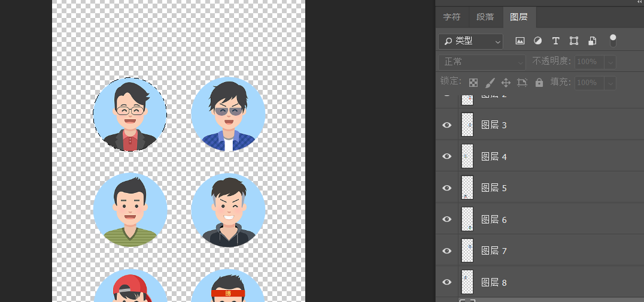Click the avatar with sunglasses and blue plaid shirt

point(228,114)
